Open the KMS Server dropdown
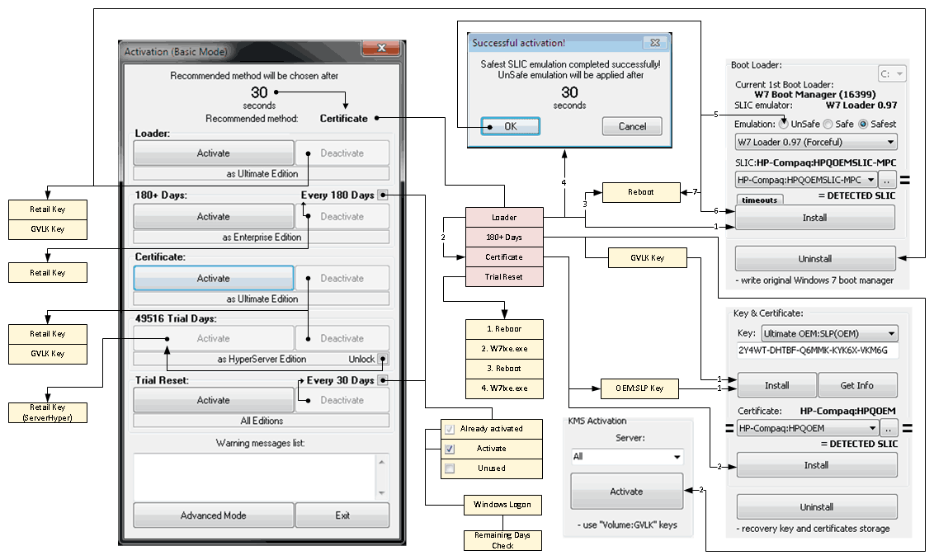 click(627, 456)
